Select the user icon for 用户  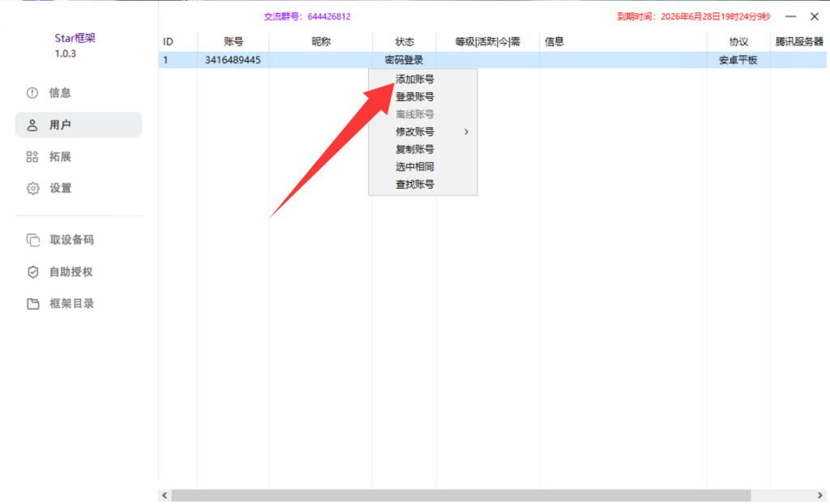[32, 125]
